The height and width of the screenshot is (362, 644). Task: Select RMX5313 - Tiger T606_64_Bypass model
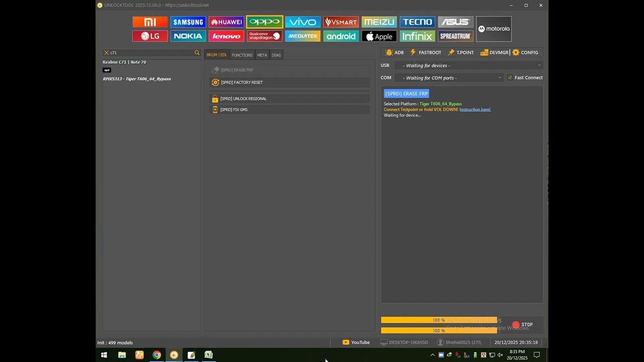pyautogui.click(x=137, y=79)
